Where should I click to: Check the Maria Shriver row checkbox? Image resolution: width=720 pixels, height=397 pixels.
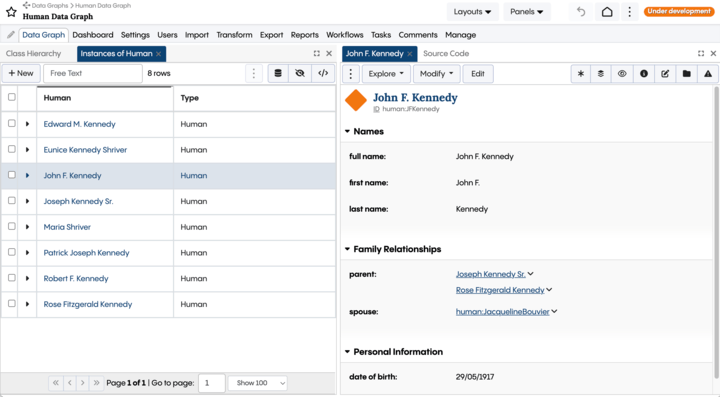12,226
